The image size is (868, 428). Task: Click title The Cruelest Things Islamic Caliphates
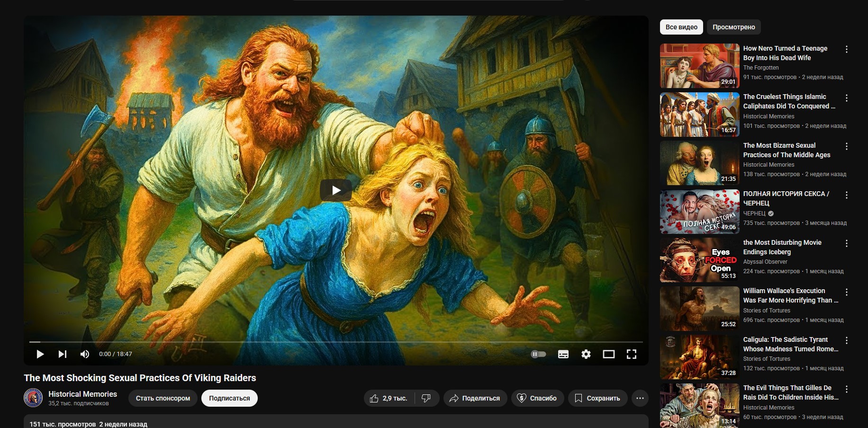[x=789, y=101]
